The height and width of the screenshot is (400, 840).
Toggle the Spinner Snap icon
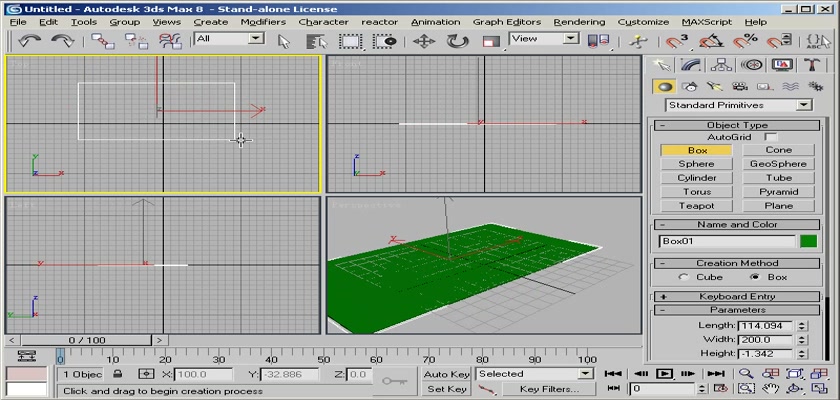click(x=778, y=41)
